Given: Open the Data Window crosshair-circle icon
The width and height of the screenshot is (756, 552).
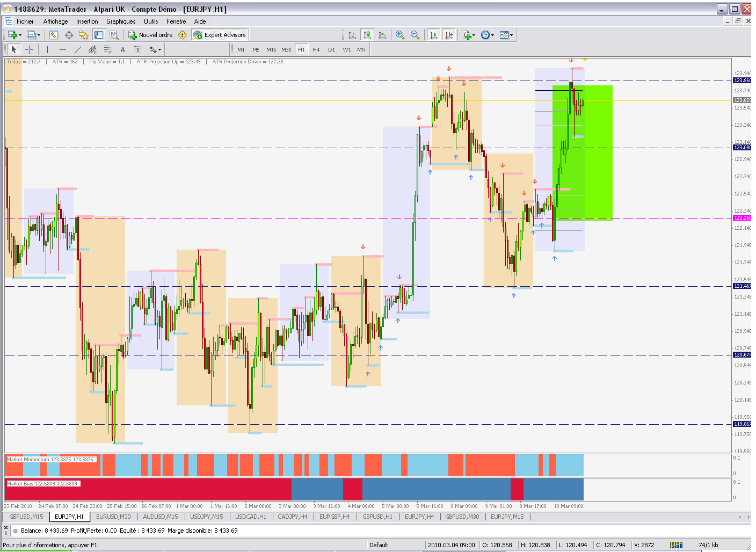Looking at the screenshot, I should point(69,35).
